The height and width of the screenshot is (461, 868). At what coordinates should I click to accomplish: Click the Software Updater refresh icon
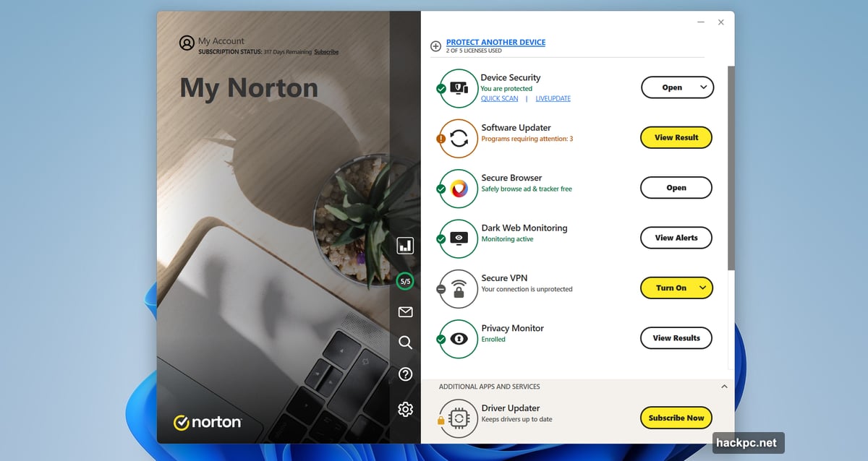click(x=458, y=137)
